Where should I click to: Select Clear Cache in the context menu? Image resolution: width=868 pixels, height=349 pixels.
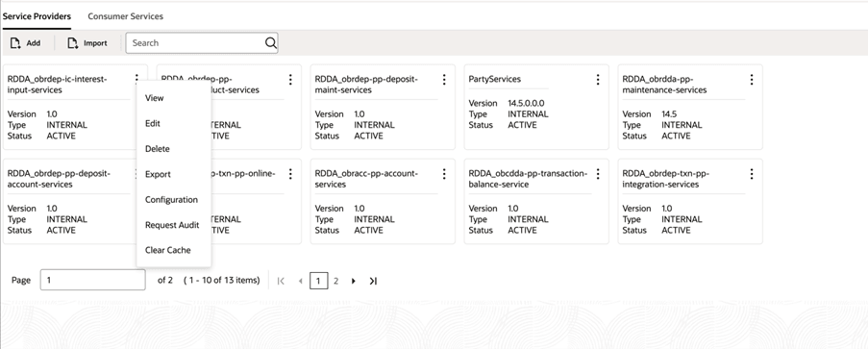[167, 250]
